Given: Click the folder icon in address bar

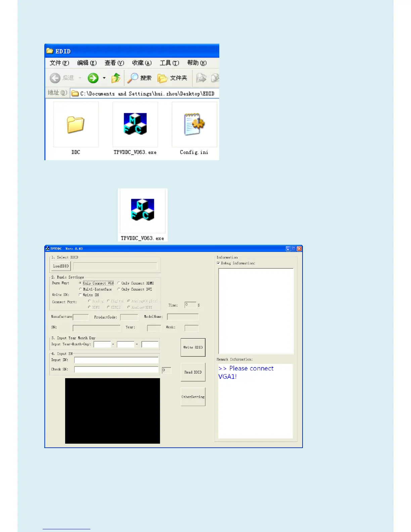Looking at the screenshot, I should (75, 93).
